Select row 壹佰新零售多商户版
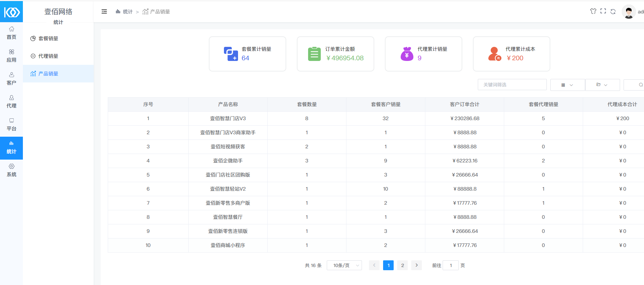The image size is (644, 285). (376, 203)
